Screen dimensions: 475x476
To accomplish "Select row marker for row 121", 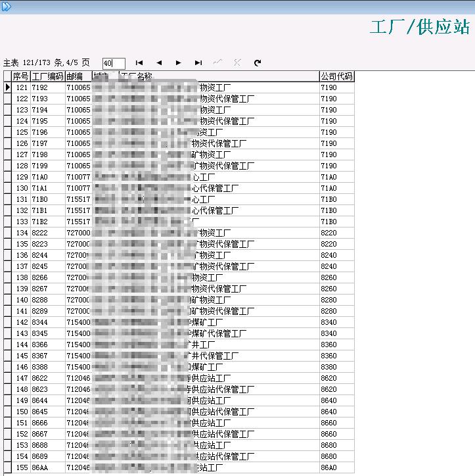I will 8,87.
